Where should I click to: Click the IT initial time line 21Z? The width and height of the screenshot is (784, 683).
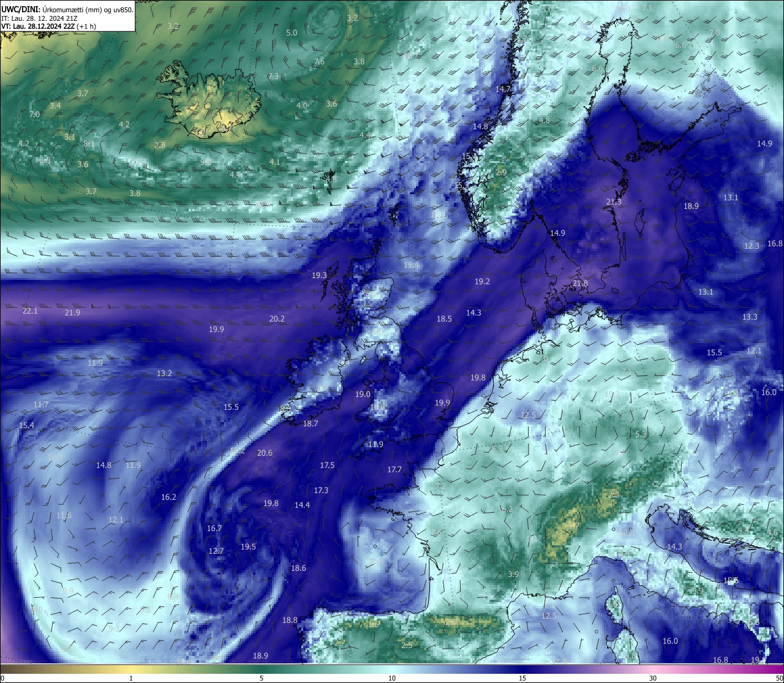(x=39, y=18)
